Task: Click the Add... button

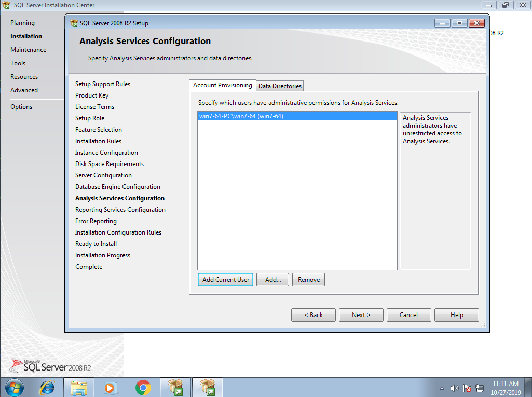Action: click(x=273, y=280)
